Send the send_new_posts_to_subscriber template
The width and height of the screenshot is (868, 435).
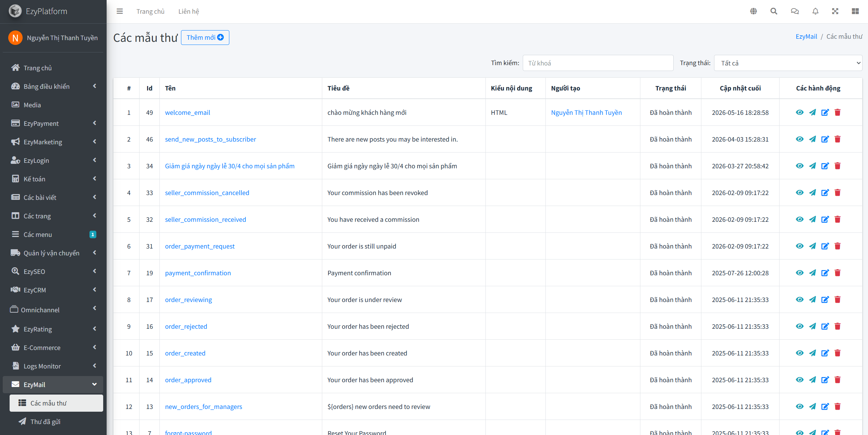pyautogui.click(x=812, y=139)
